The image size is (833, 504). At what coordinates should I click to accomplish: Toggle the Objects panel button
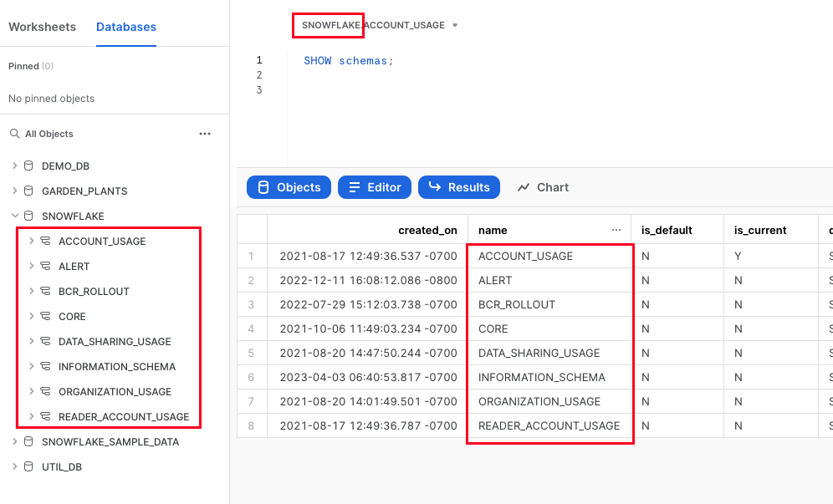coord(289,187)
